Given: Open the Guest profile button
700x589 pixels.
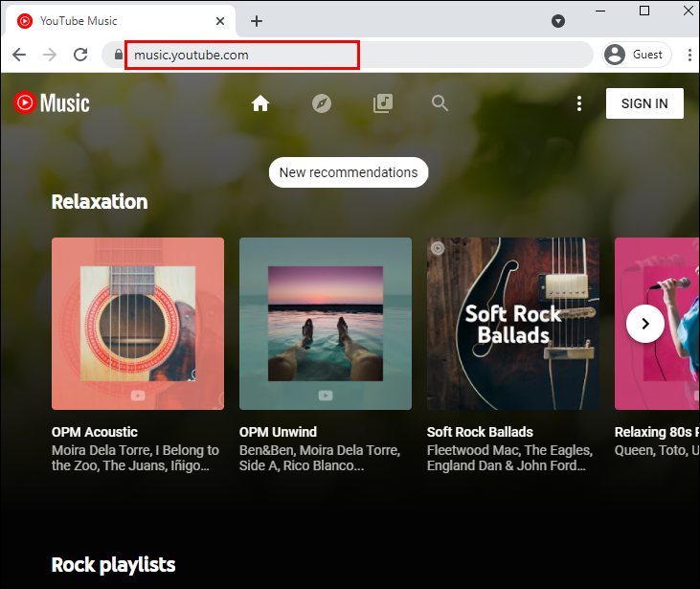Looking at the screenshot, I should 637,55.
